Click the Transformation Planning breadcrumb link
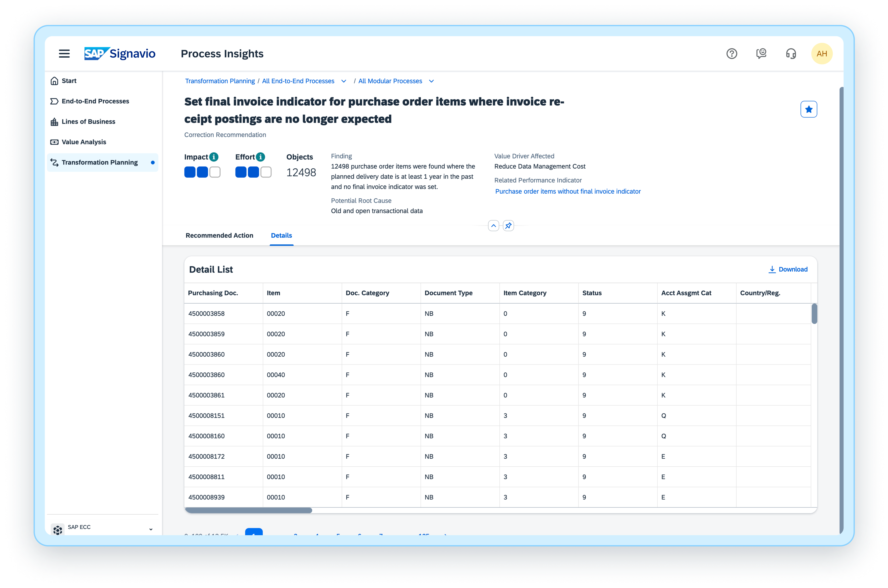 [219, 81]
